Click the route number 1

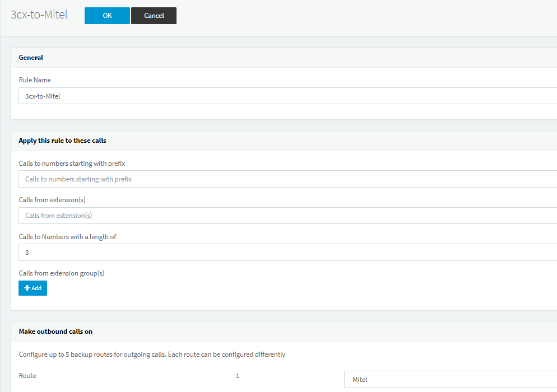[x=238, y=376]
